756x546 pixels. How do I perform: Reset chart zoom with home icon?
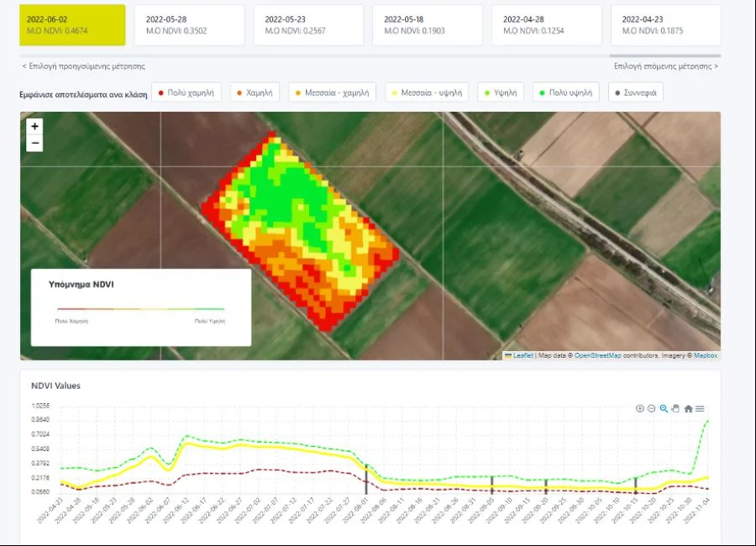click(688, 409)
